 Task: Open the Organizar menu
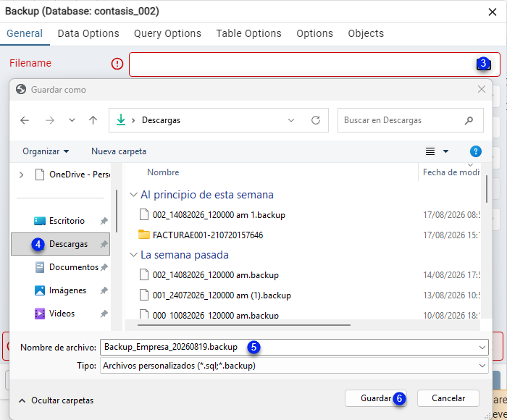pyautogui.click(x=46, y=151)
